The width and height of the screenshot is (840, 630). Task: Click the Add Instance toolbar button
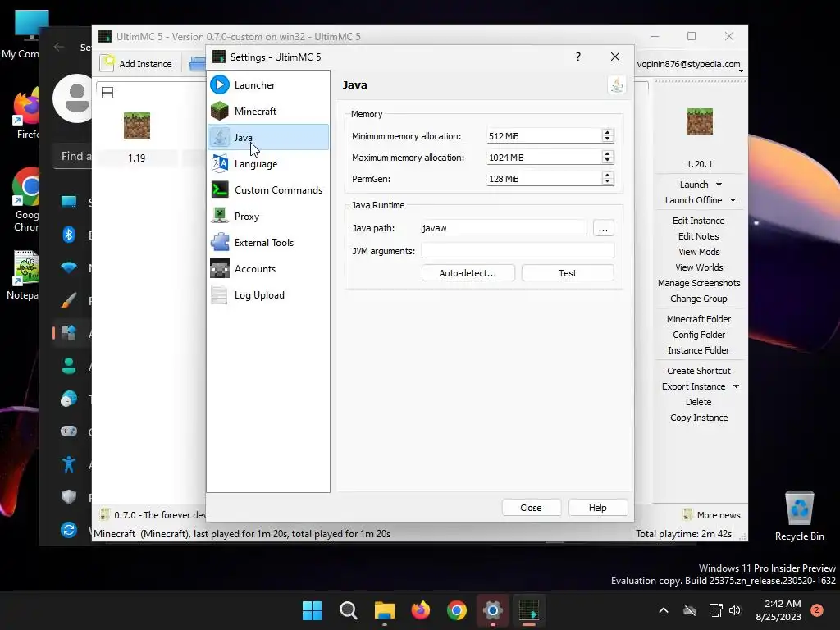[137, 63]
